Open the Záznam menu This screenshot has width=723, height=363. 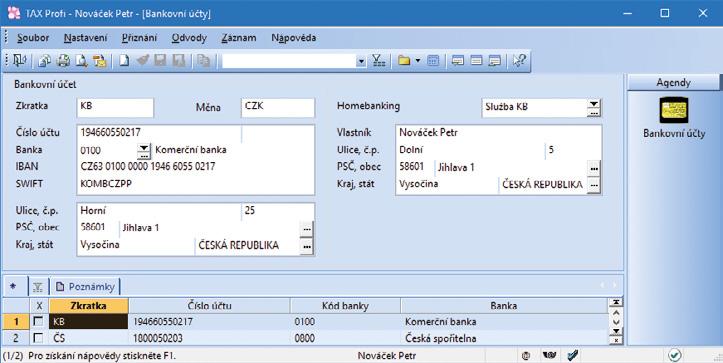pos(238,38)
